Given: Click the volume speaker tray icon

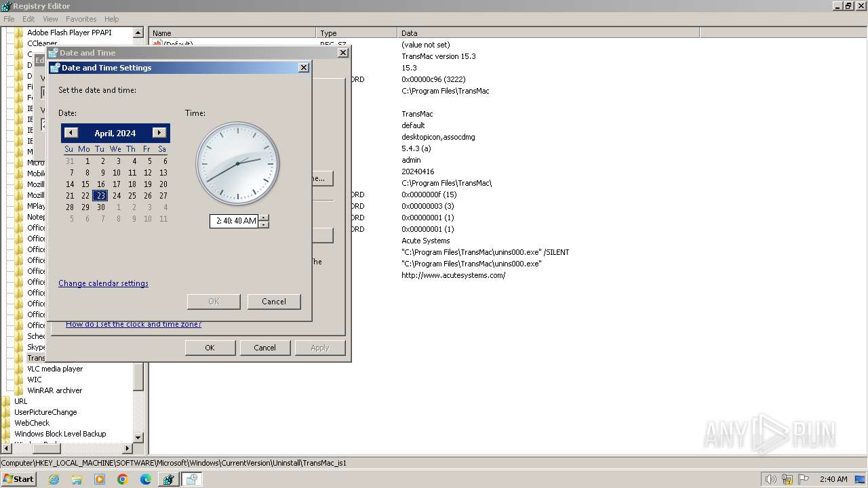Looking at the screenshot, I should click(x=770, y=479).
